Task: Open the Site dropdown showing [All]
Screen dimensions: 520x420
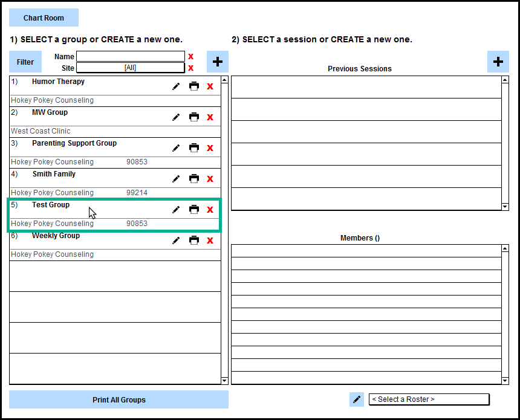Action: (130, 68)
